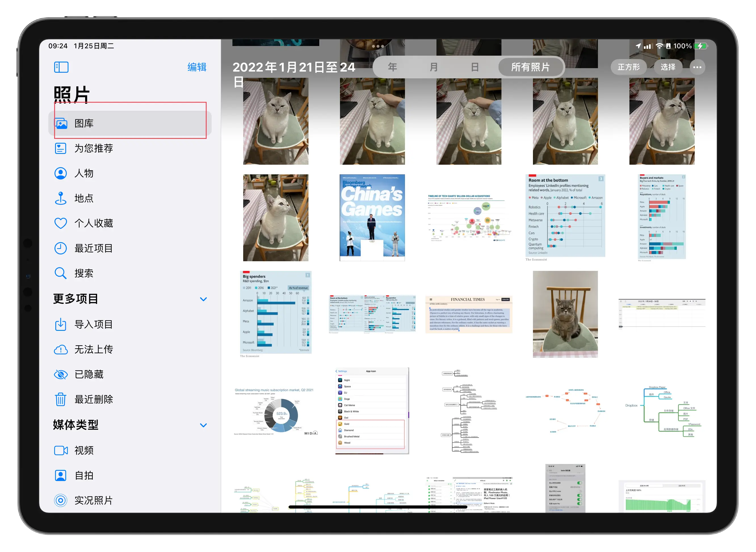Open 视频 Videos media type
The height and width of the screenshot is (552, 756).
[130, 451]
